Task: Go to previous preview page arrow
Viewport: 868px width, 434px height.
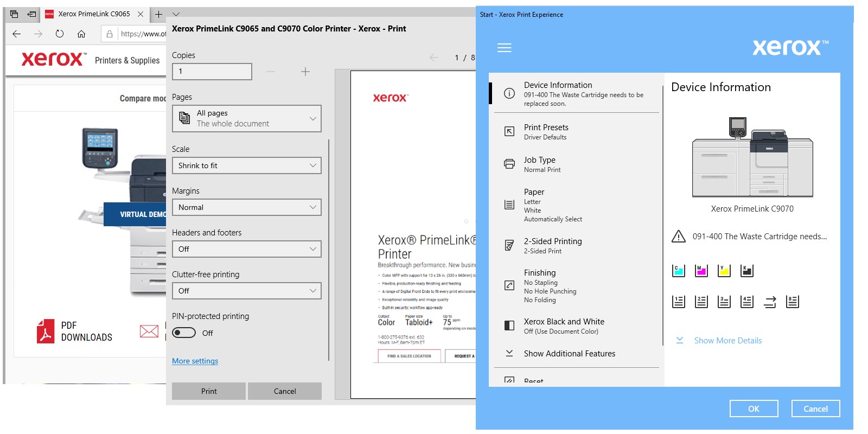Action: click(434, 58)
